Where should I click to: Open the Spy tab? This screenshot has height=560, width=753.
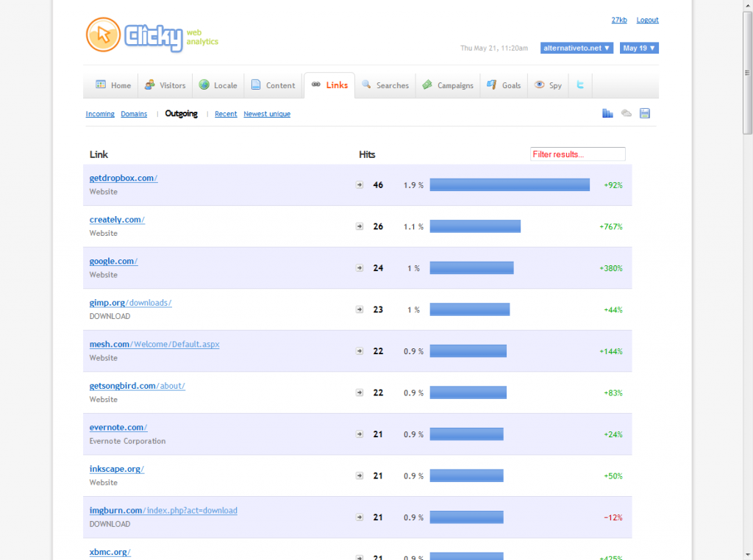tap(548, 85)
